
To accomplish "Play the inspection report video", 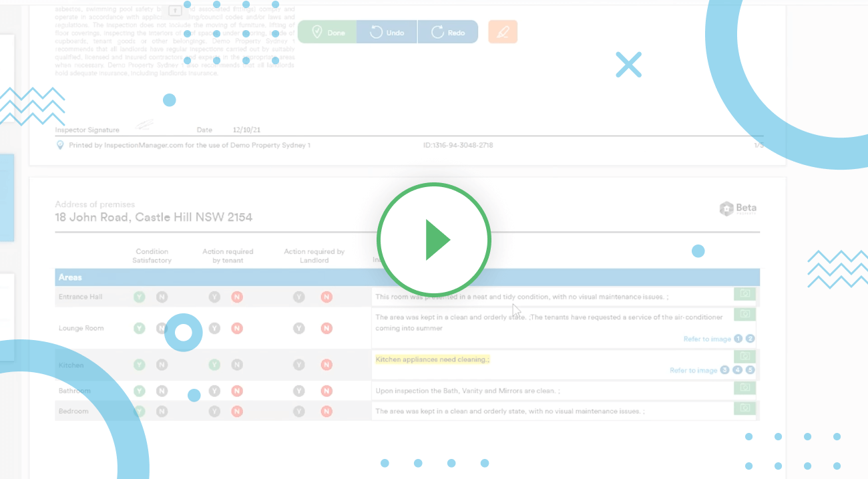I will pos(434,239).
